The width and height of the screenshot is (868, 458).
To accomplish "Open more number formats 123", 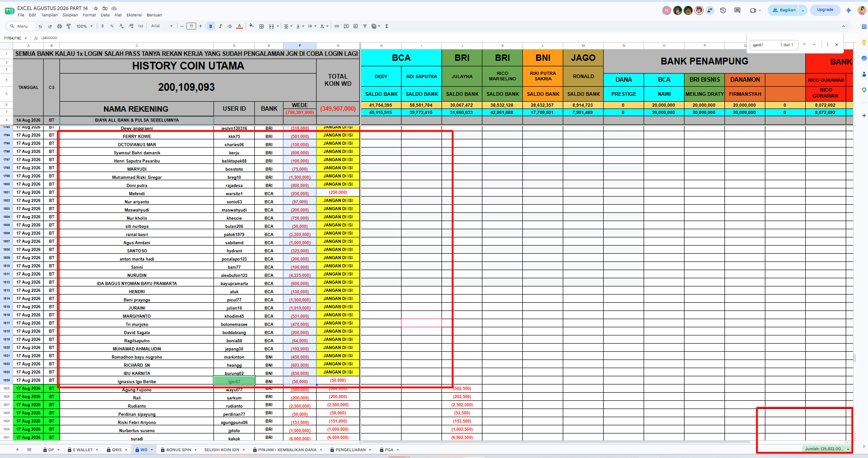I will (x=140, y=26).
